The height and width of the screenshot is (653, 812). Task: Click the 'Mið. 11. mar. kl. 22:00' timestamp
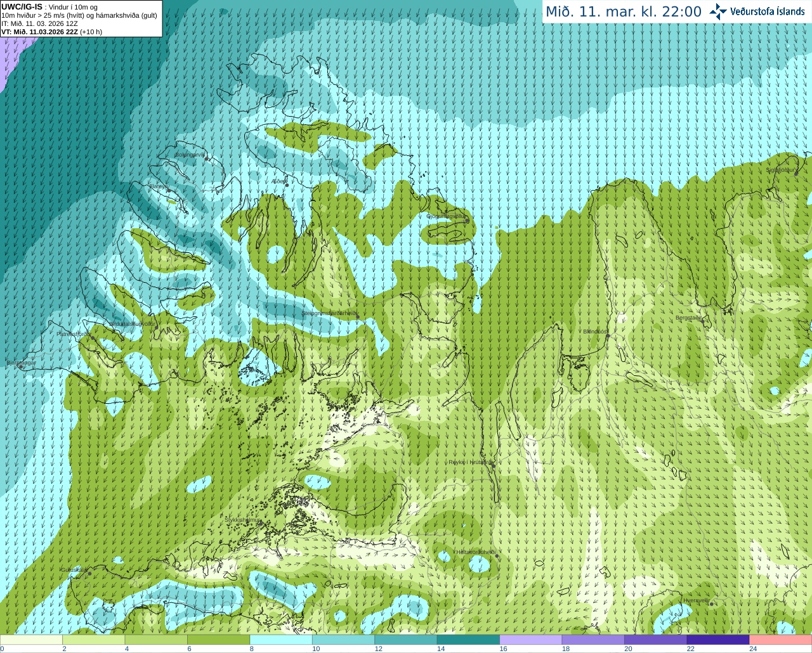click(624, 11)
